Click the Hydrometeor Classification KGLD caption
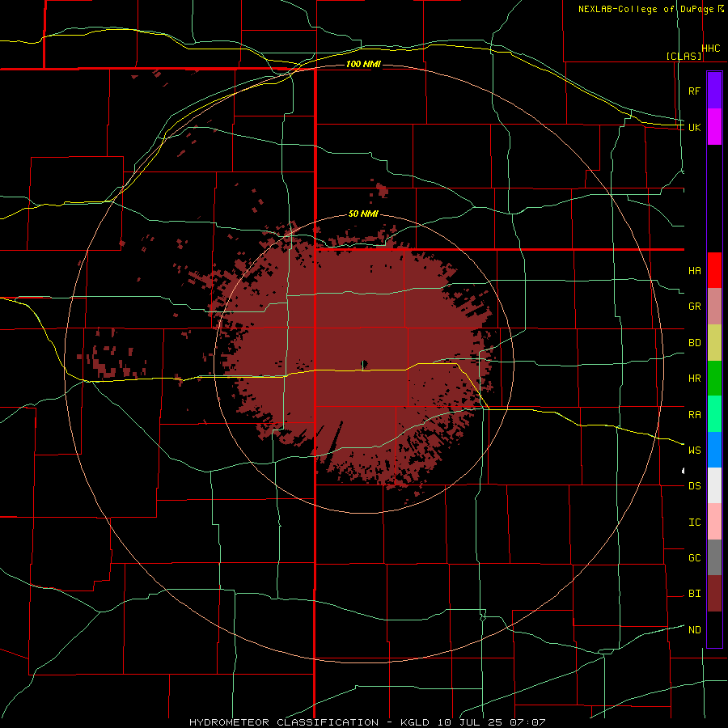This screenshot has width=728, height=728. (367, 722)
